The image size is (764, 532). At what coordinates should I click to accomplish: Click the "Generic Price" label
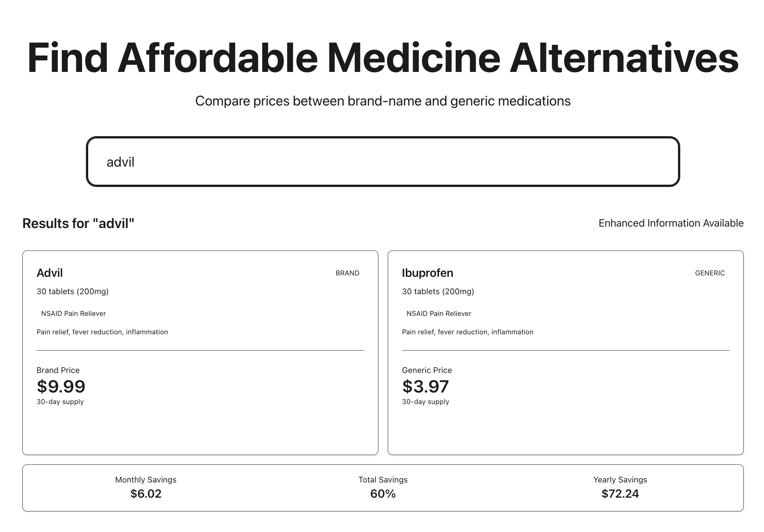click(427, 370)
